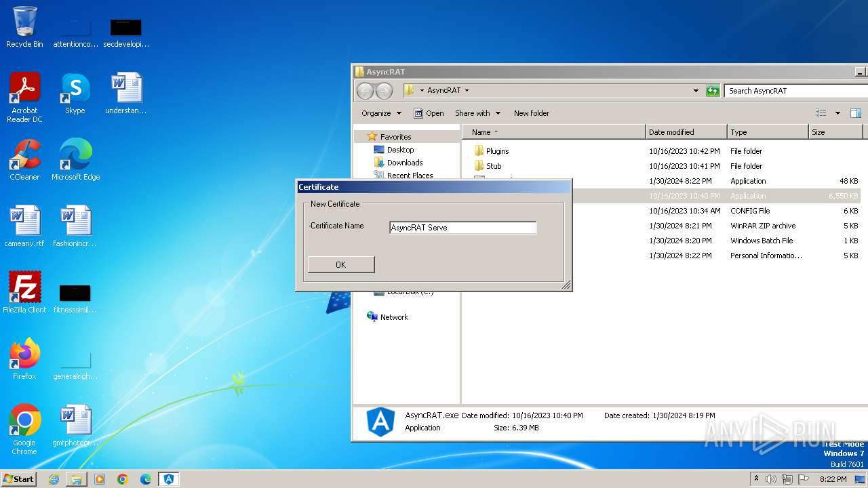Open the address bar history dropdown
Viewport: 868px width, 488px height.
696,91
